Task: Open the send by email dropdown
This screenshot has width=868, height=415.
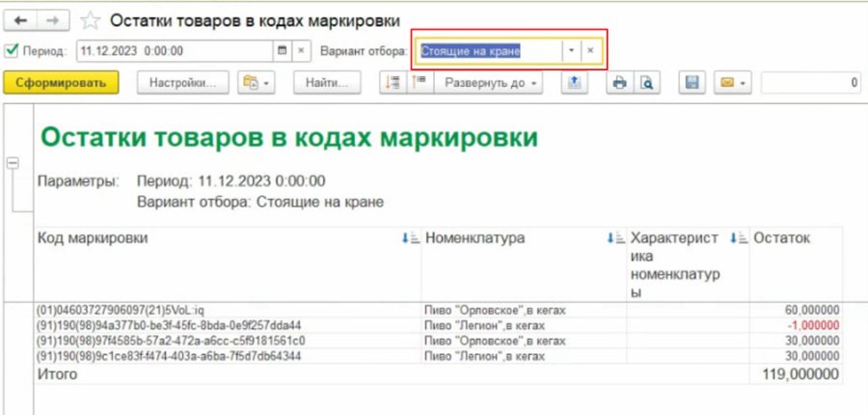Action: tap(732, 83)
